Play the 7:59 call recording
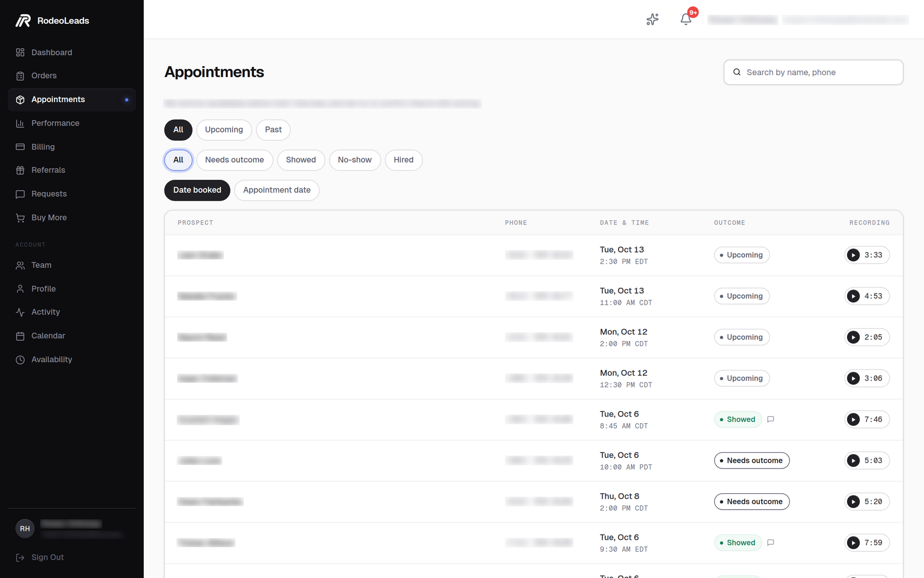Viewport: 924px width, 578px height. point(867,543)
